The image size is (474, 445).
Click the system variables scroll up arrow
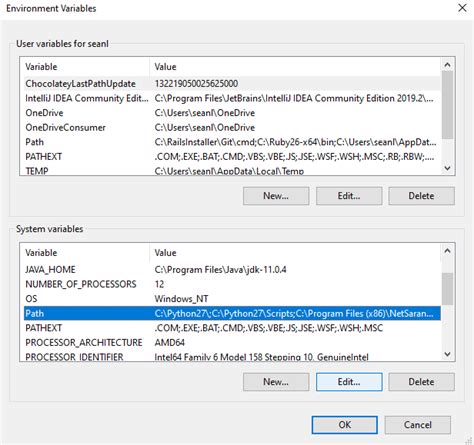pos(447,251)
